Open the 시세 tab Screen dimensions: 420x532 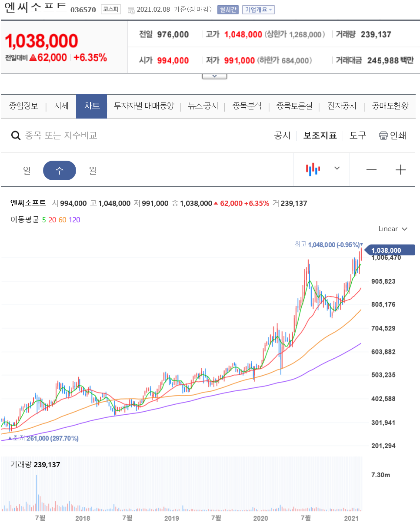point(61,106)
